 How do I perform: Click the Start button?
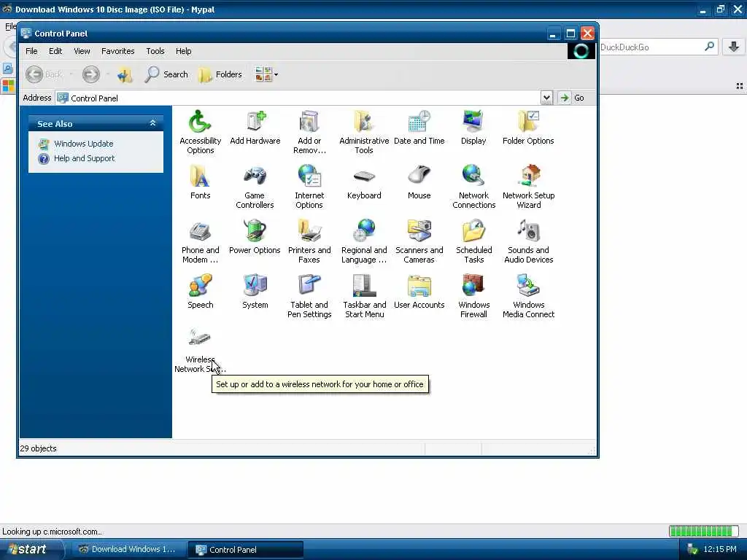[x=31, y=549]
